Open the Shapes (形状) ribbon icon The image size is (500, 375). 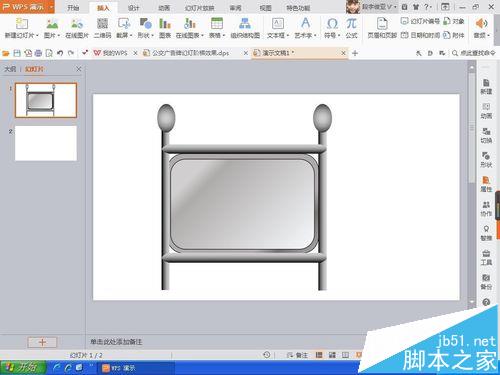pos(145,24)
